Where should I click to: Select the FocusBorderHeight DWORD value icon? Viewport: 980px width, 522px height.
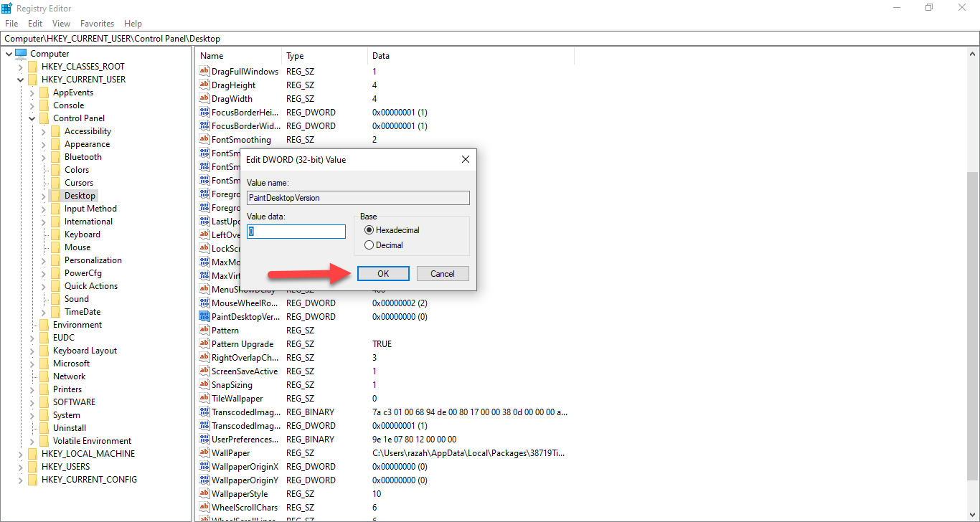click(204, 113)
